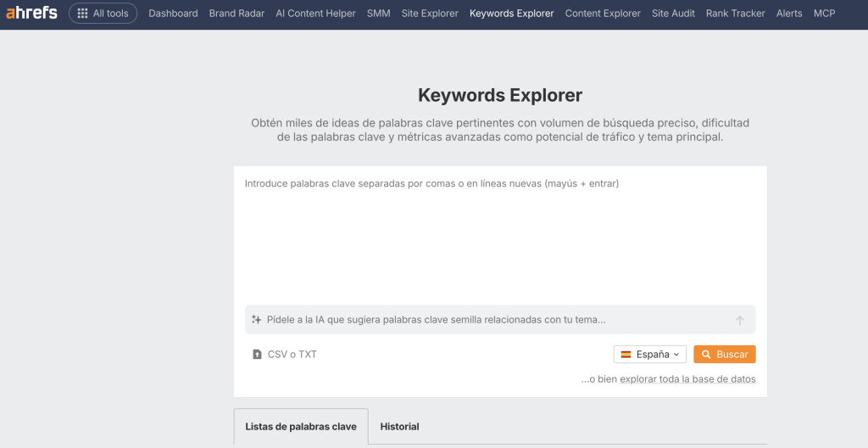Viewport: 868px width, 448px height.
Task: Open Content Explorer
Action: click(603, 14)
